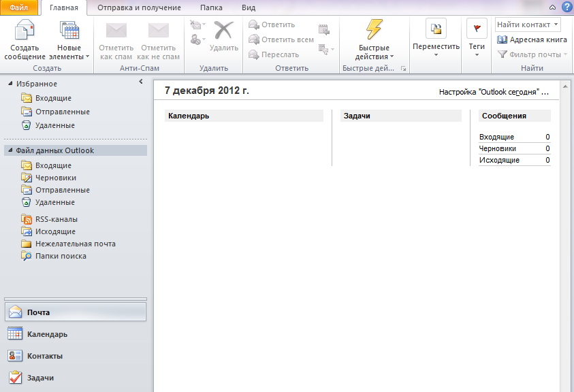Screen dimensions: 574x392
Task: Minimize the folder pane with arrow
Action: (x=141, y=82)
